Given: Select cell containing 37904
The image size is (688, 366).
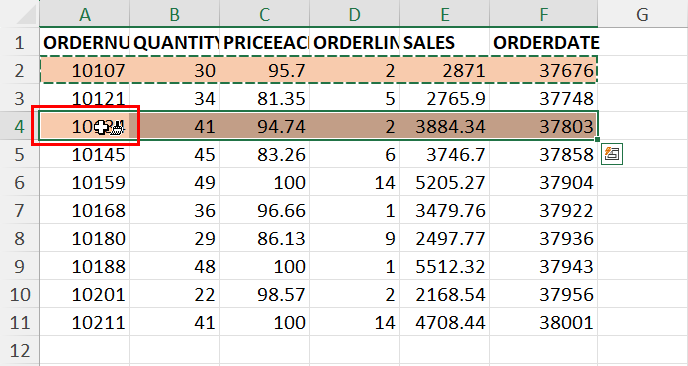Looking at the screenshot, I should tap(544, 183).
